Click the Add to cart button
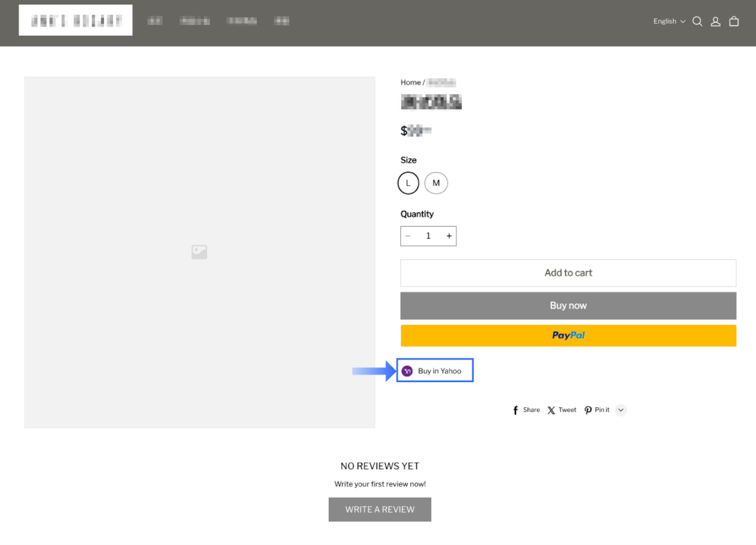This screenshot has width=756, height=545. (568, 273)
